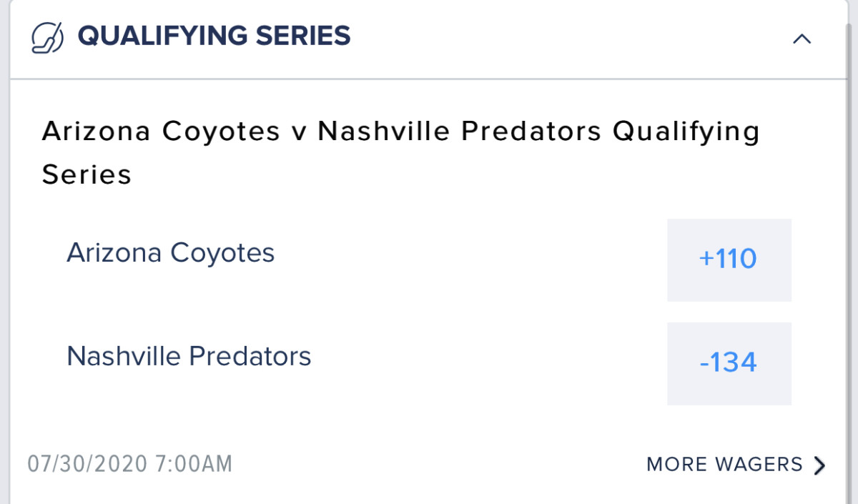Click the word 'Series' on second title line
The width and height of the screenshot is (858, 504).
(x=87, y=174)
